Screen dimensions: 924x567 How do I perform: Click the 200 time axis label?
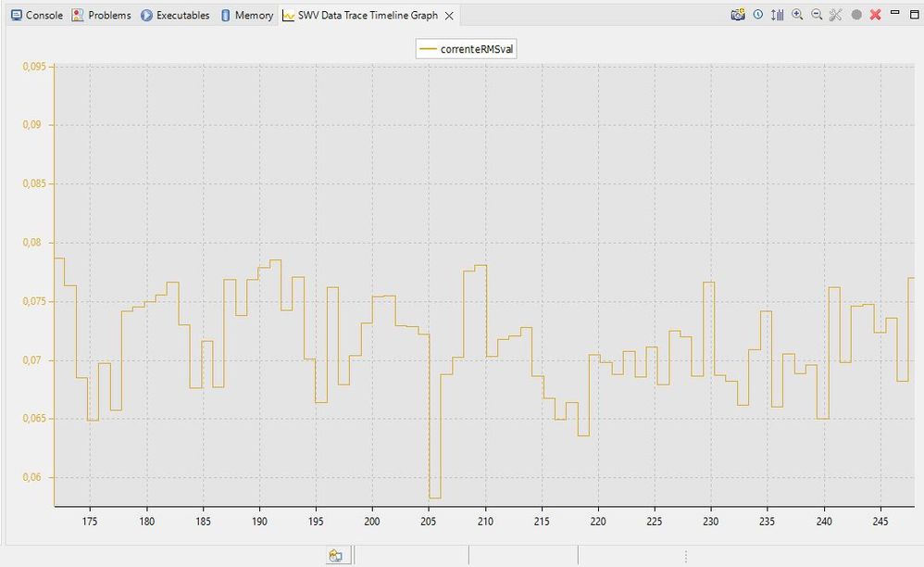[x=372, y=522]
